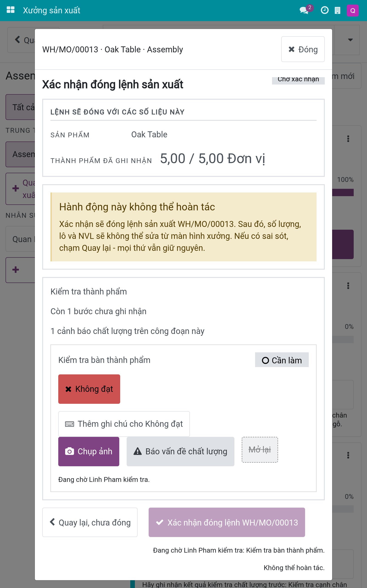367x588 pixels.
Task: Click the 100% progress bar
Action: click(343, 192)
